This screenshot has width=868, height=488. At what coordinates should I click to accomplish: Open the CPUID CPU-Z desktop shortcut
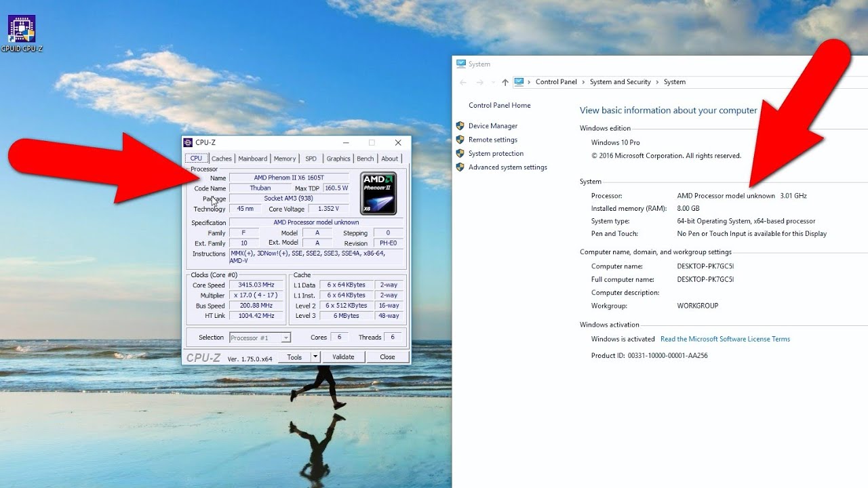(21, 30)
